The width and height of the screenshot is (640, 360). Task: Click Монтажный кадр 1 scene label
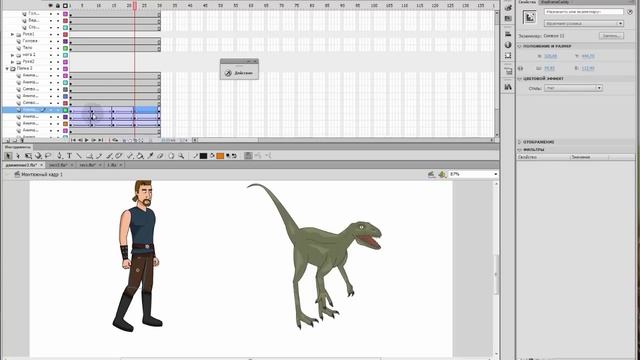click(42, 174)
